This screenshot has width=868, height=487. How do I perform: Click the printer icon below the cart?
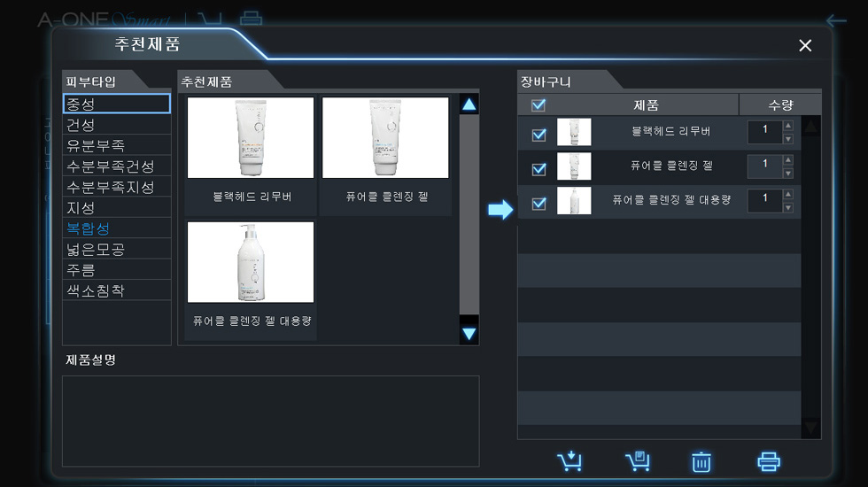(769, 461)
